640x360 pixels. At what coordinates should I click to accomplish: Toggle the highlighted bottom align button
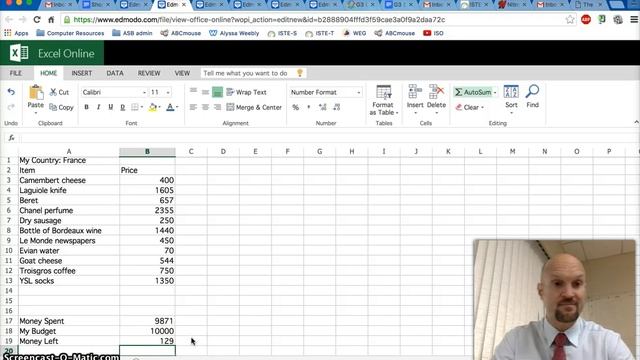pos(217,92)
